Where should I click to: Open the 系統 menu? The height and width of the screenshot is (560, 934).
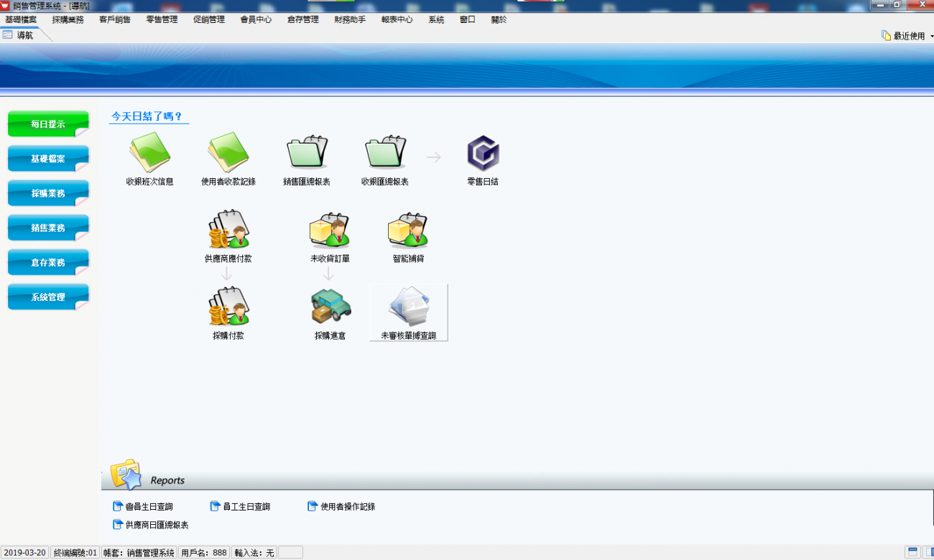click(x=436, y=19)
